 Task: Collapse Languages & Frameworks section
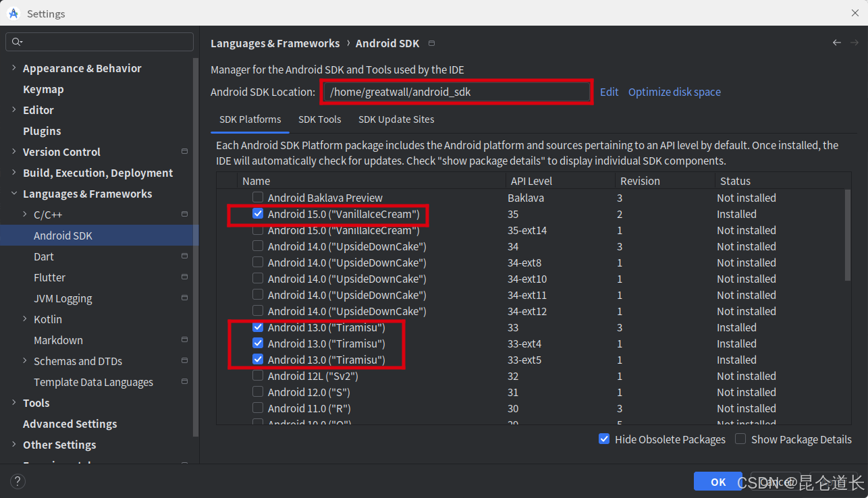[14, 194]
